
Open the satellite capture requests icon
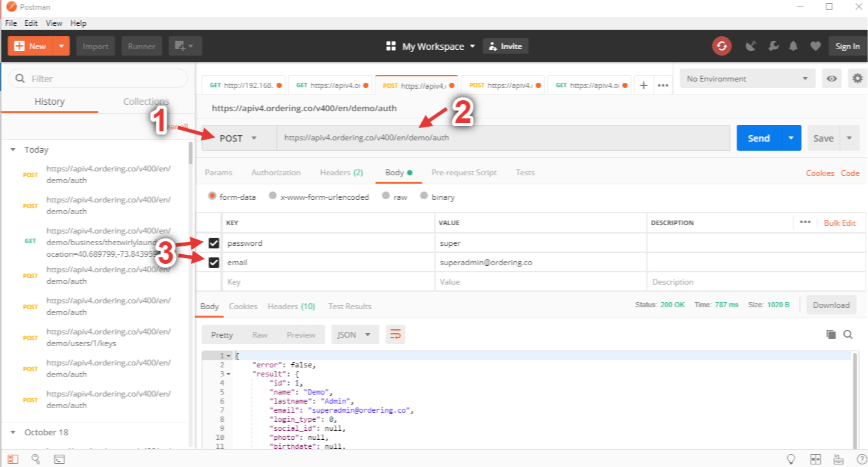coord(751,46)
